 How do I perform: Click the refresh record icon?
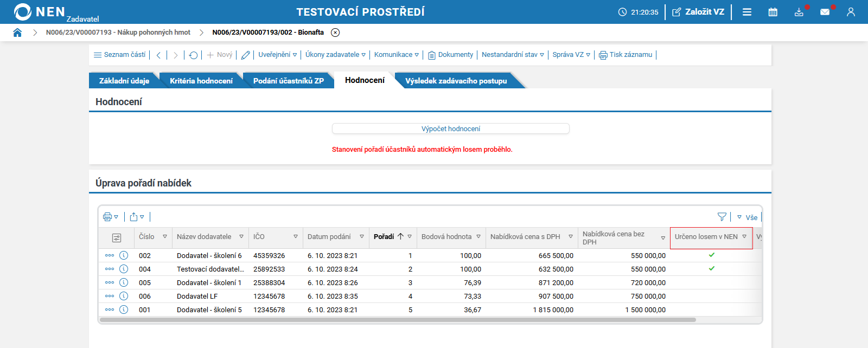click(193, 55)
